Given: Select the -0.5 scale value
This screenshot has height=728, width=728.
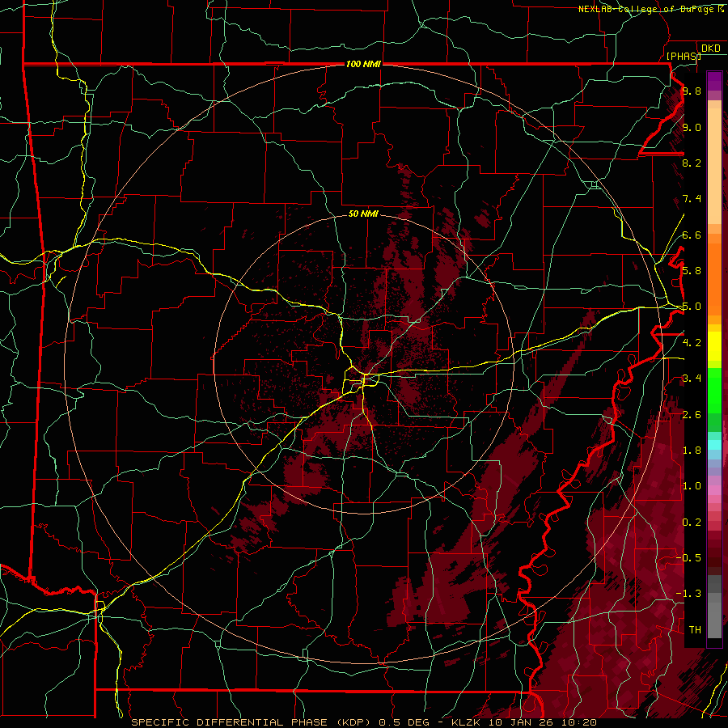Looking at the screenshot, I should 688,557.
